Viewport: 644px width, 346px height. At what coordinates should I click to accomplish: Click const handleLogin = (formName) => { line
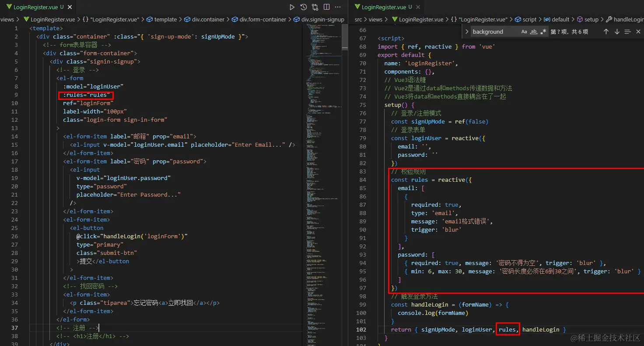(x=450, y=304)
